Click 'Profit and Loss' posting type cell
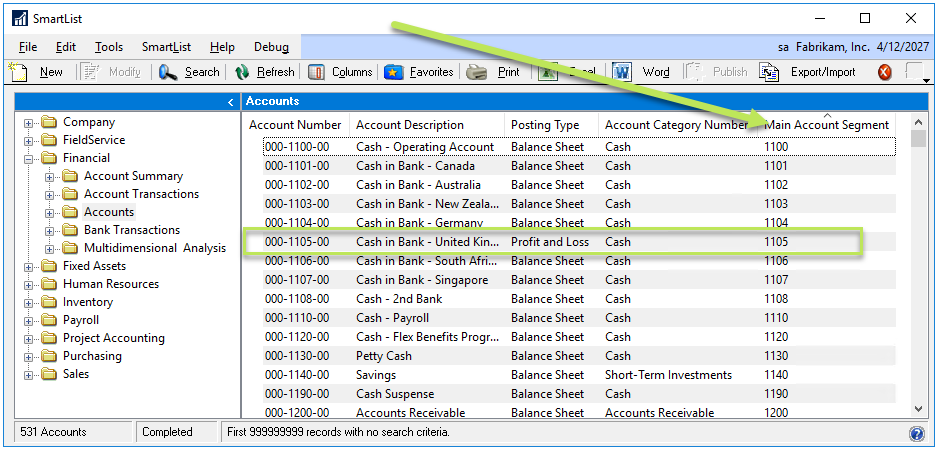Viewport: 938px width, 450px height. tap(550, 242)
